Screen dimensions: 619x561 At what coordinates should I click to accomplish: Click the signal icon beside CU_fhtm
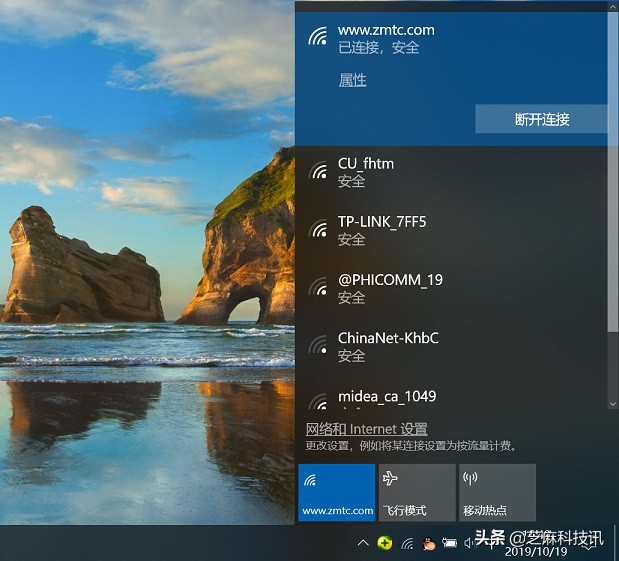318,171
